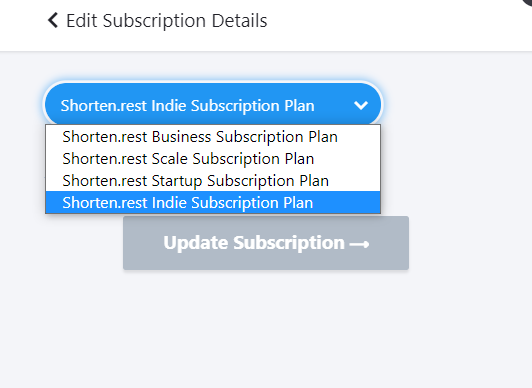This screenshot has width=532, height=388.
Task: Click the Edit Subscription Details heading
Action: (x=167, y=21)
